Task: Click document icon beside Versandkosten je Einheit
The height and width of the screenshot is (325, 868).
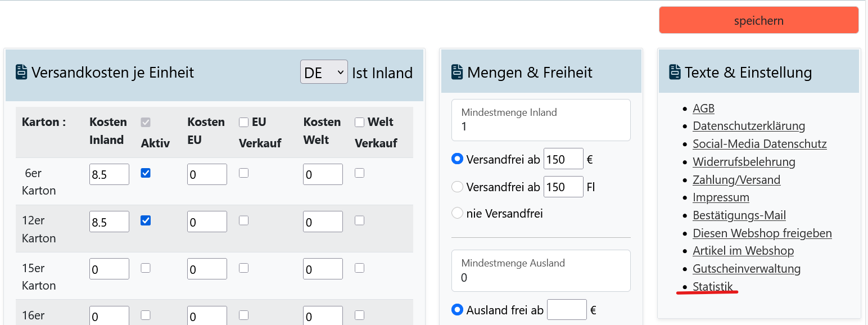Action: [x=21, y=72]
